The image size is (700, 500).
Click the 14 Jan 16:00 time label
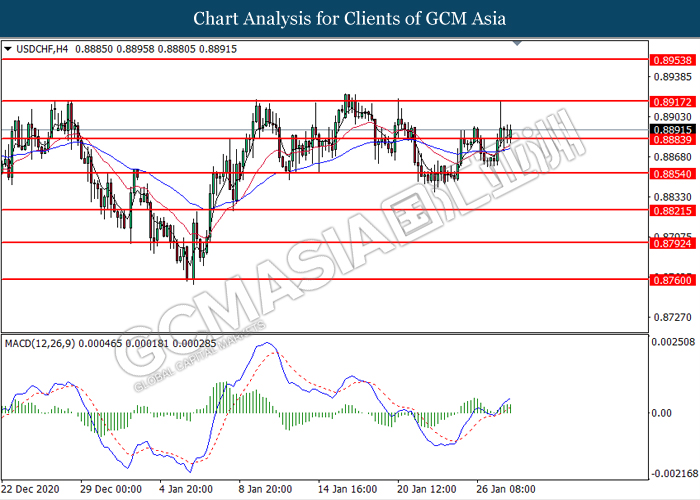(x=348, y=489)
